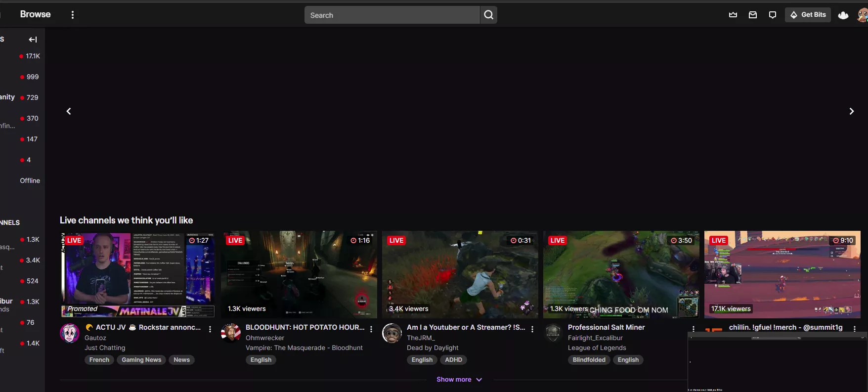
Task: Click the cloud icon next to Get Bits
Action: [x=843, y=15]
